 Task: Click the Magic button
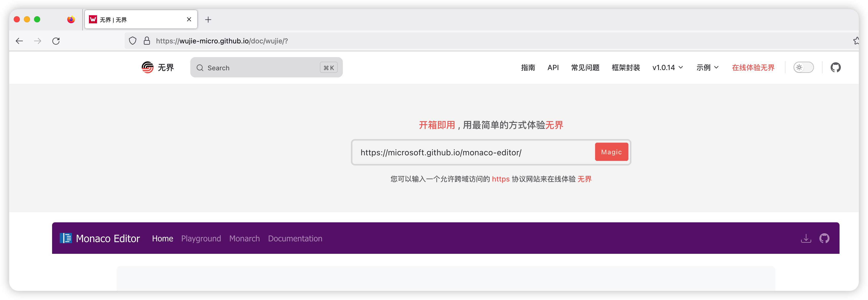[611, 152]
